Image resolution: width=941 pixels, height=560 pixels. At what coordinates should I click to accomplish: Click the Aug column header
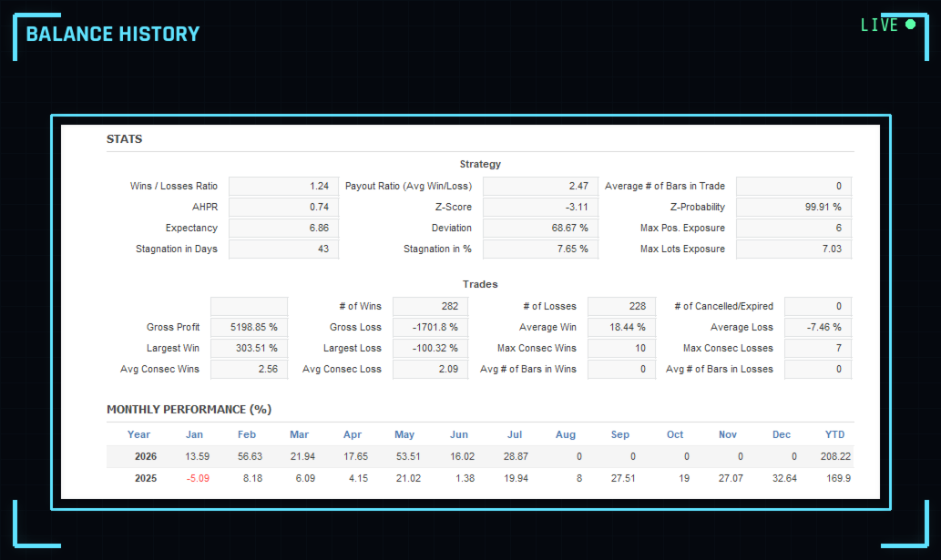(566, 434)
